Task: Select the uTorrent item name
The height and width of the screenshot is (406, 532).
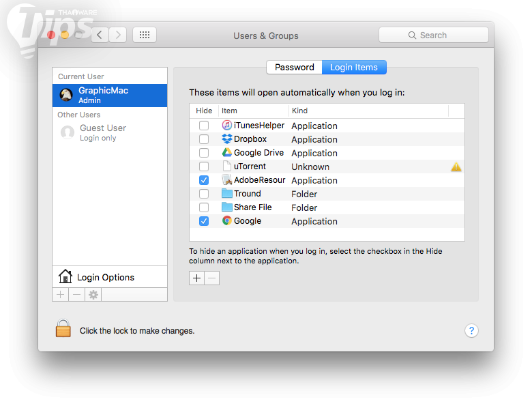Action: (x=250, y=166)
